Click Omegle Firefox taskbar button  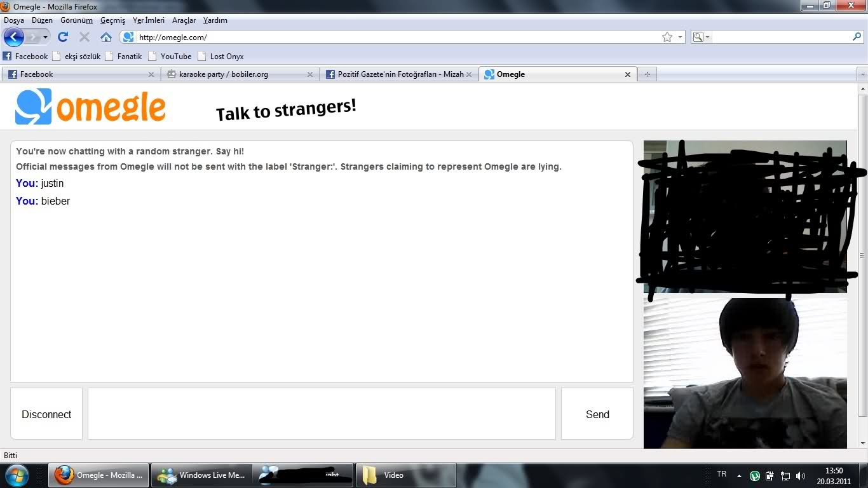(99, 475)
